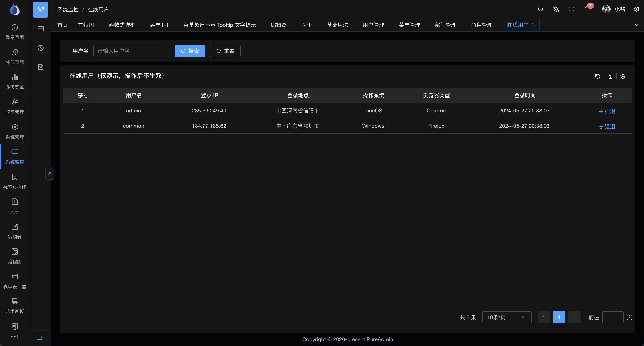The height and width of the screenshot is (346, 644).
Task: Click the login log submenu icon
Action: click(x=40, y=29)
